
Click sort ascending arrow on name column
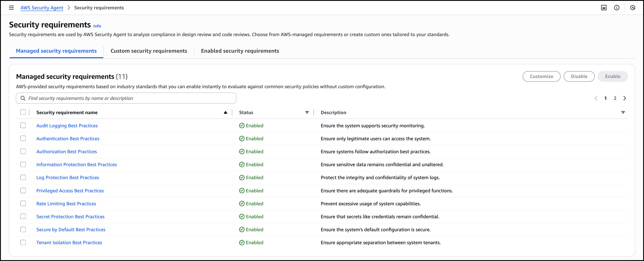tap(225, 112)
